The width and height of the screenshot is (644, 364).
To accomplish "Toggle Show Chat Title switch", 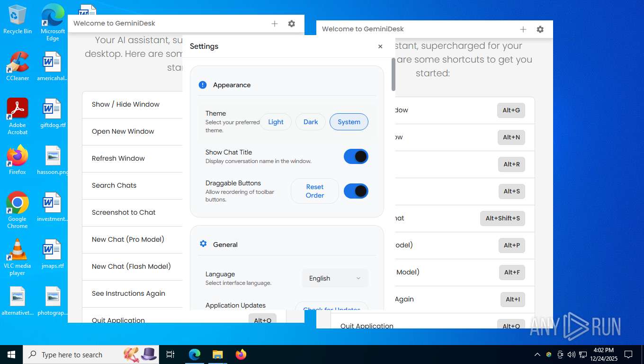I will (x=356, y=156).
